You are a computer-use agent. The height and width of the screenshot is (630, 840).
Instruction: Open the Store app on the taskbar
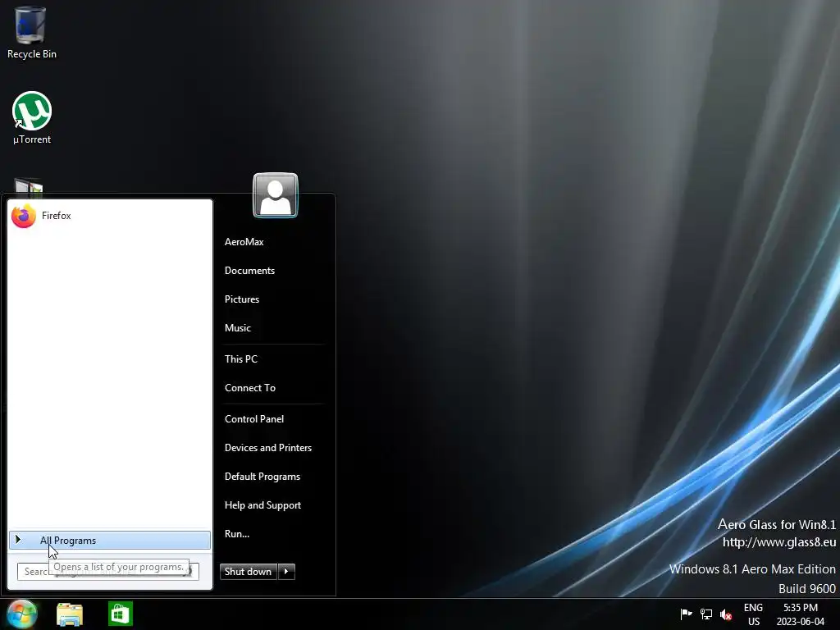(120, 614)
